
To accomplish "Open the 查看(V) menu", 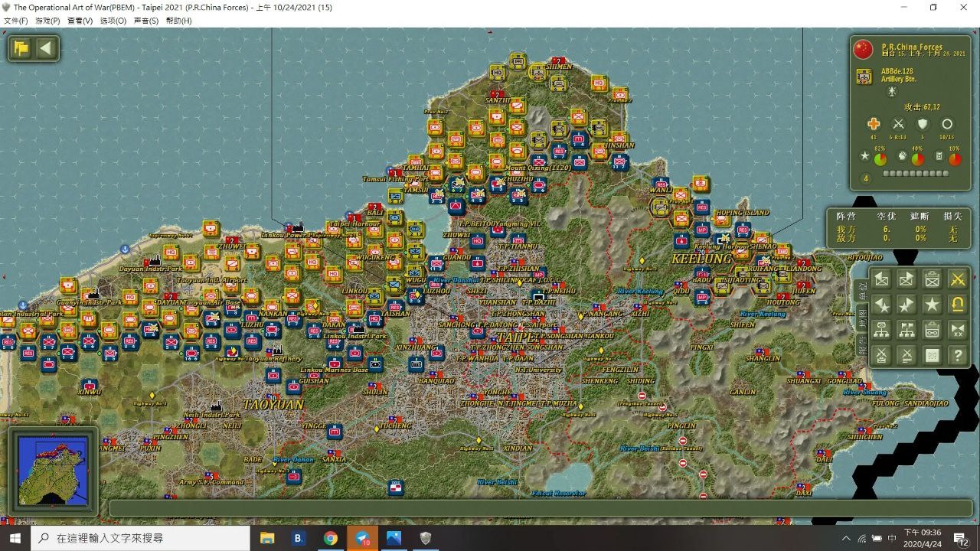I will point(80,21).
